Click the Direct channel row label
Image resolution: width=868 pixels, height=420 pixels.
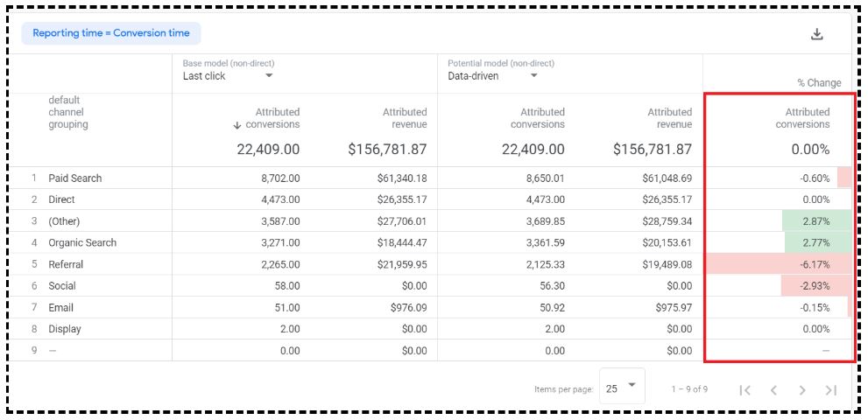coord(61,200)
